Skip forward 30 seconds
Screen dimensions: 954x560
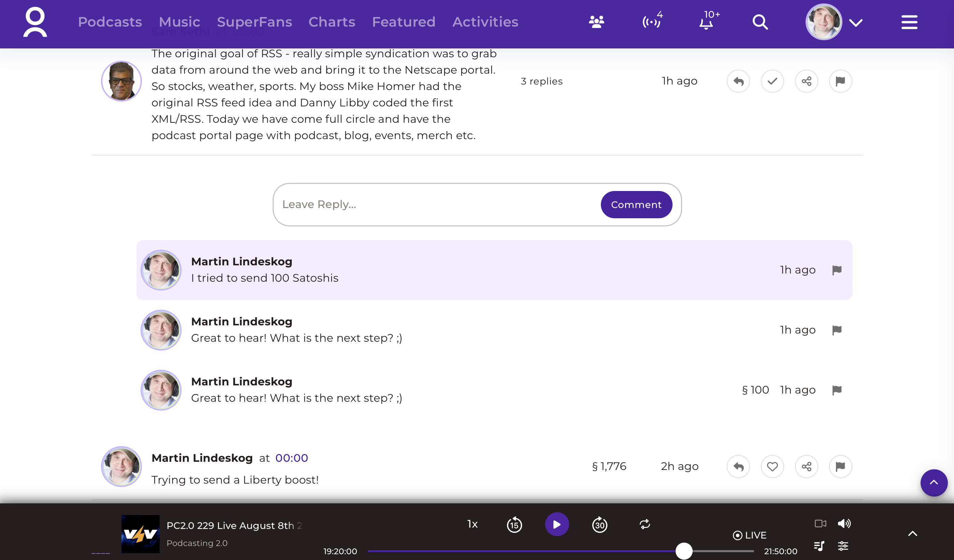pyautogui.click(x=599, y=525)
